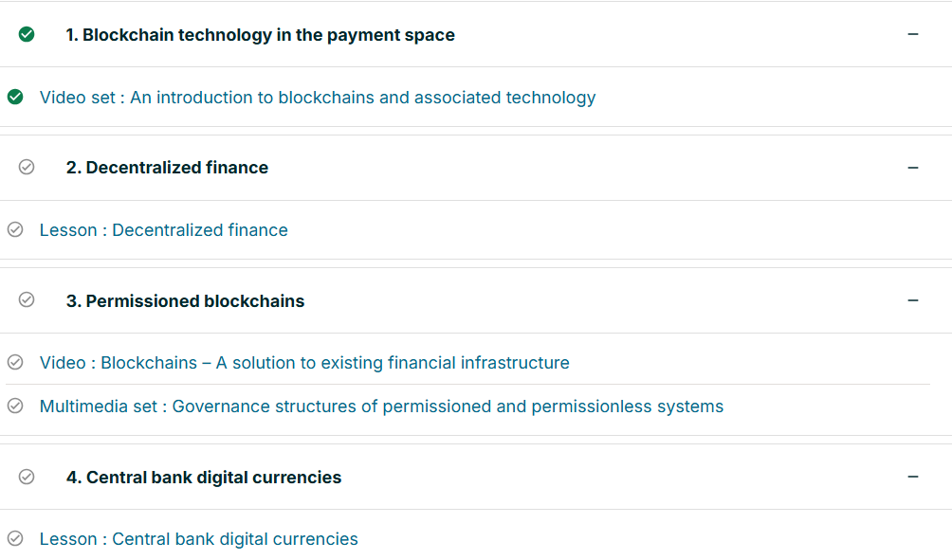Image resolution: width=952 pixels, height=560 pixels.
Task: Click completion icon next to Lesson Decentralized finance
Action: pyautogui.click(x=15, y=229)
